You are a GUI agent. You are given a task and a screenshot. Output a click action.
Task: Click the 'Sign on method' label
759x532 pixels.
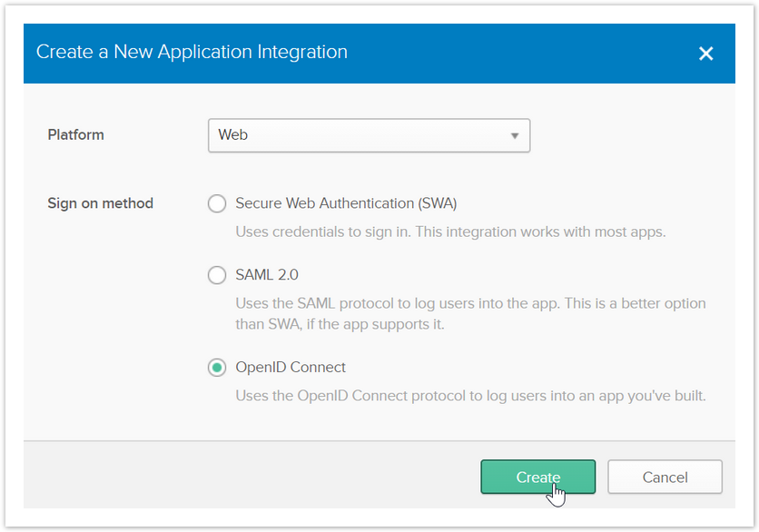pos(100,203)
